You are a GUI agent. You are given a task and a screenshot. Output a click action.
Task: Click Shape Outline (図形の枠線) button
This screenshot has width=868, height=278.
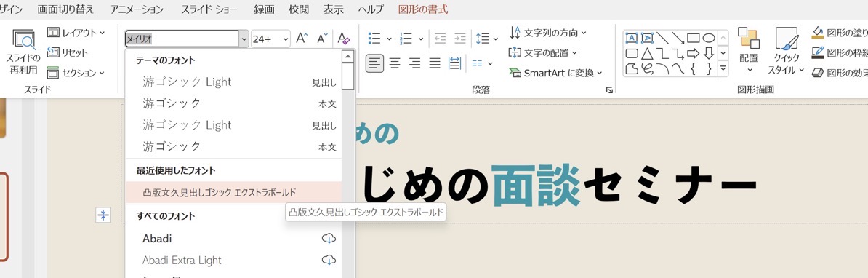[840, 52]
